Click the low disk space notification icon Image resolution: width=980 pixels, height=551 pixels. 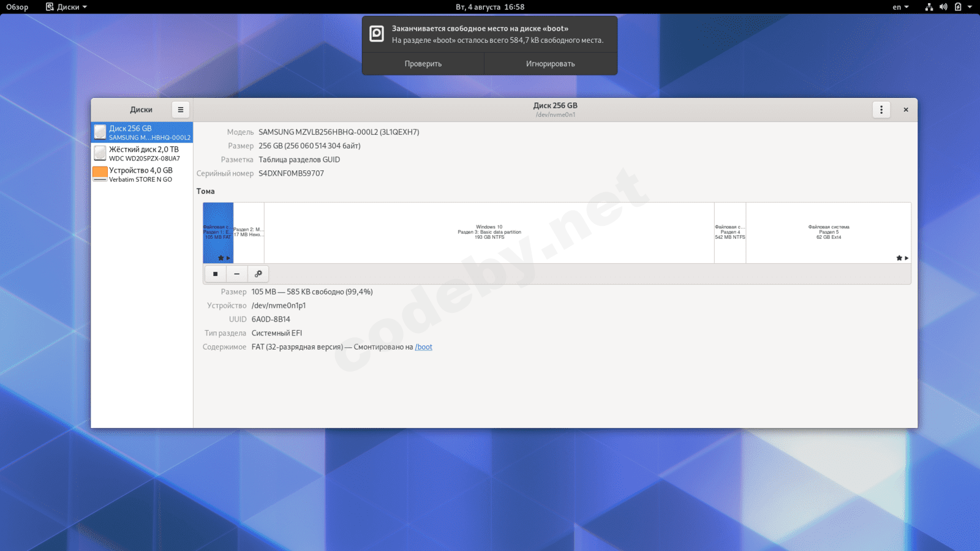tap(377, 34)
